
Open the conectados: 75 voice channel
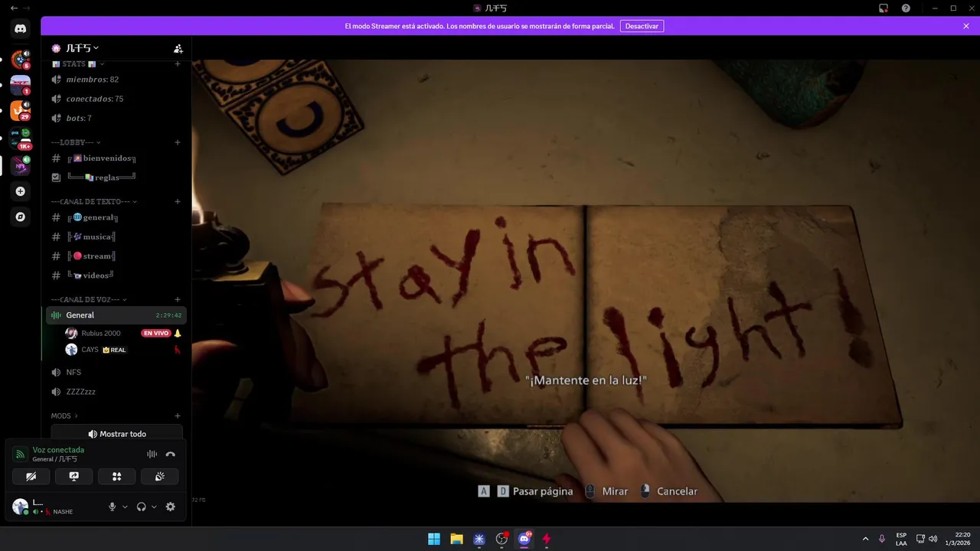(x=115, y=99)
